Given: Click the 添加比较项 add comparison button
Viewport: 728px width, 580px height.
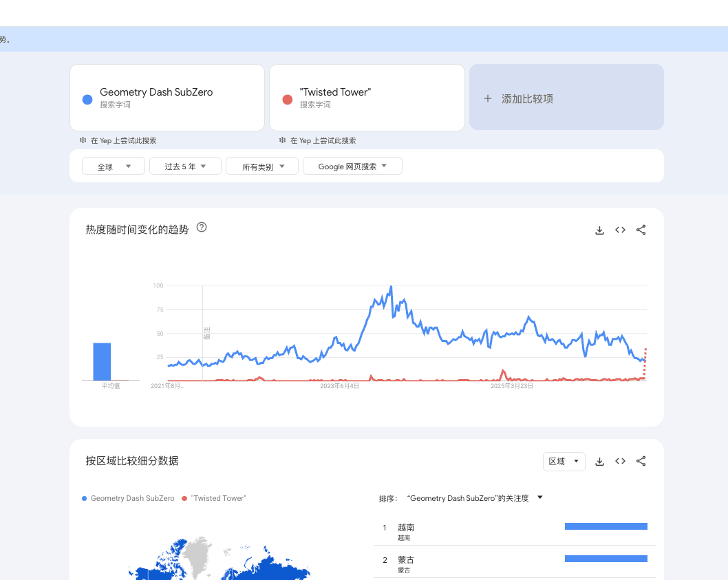Looking at the screenshot, I should [x=566, y=97].
